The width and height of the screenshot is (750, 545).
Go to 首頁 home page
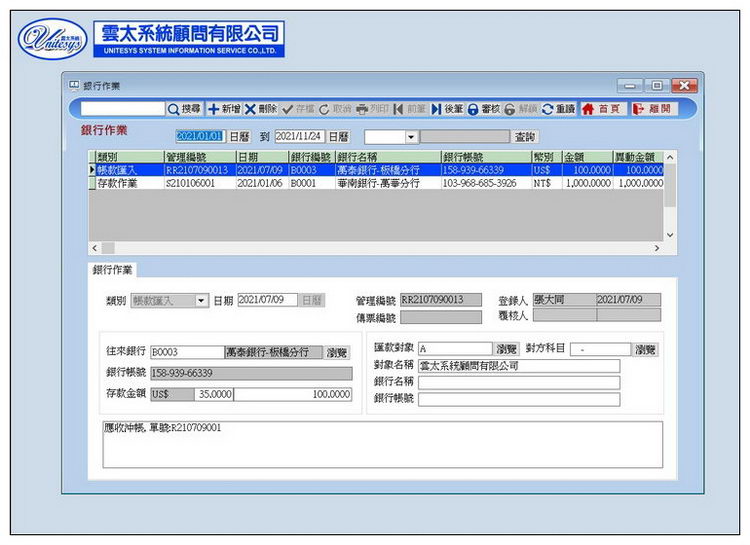tap(602, 108)
